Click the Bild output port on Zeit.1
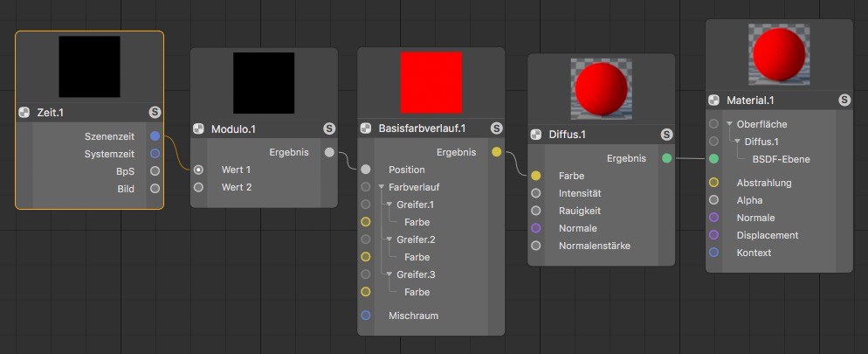 [x=155, y=188]
